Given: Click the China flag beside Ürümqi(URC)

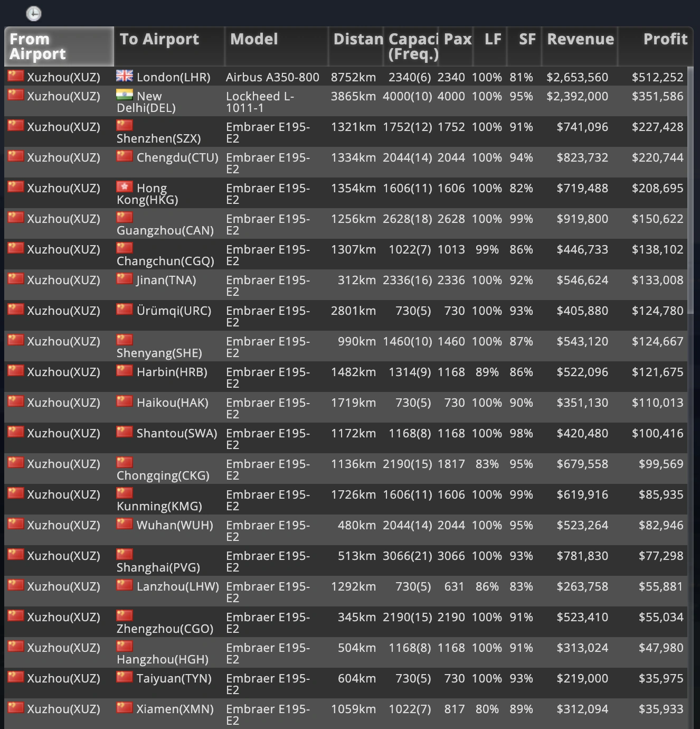Looking at the screenshot, I should click(125, 310).
